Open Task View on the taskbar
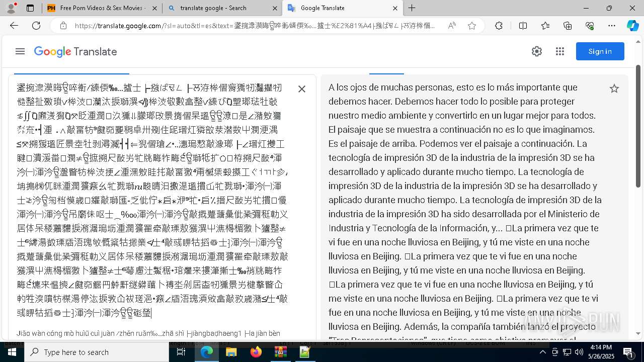Viewport: 644px width, 362px height. (x=181, y=352)
